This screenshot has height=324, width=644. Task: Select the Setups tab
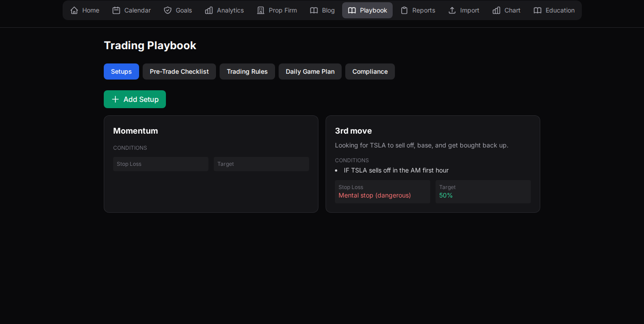point(121,72)
